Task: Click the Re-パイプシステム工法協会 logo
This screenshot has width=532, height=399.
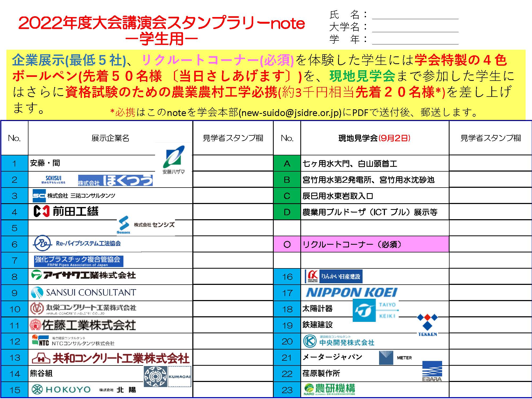Action: [x=77, y=243]
